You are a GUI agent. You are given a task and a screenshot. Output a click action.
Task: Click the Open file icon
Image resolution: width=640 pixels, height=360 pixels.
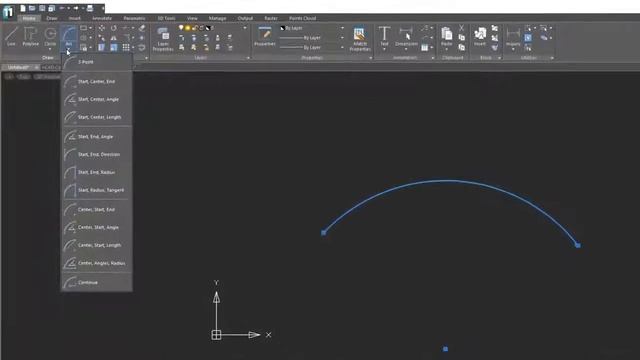(32, 8)
